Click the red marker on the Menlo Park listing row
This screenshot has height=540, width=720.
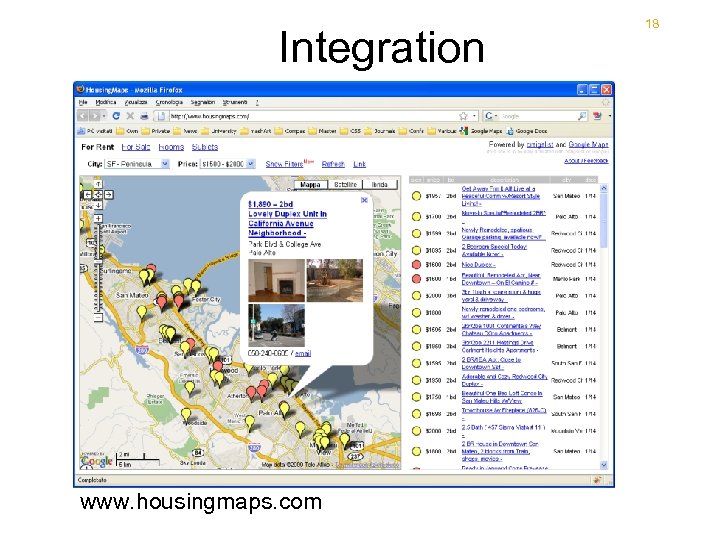pos(416,279)
